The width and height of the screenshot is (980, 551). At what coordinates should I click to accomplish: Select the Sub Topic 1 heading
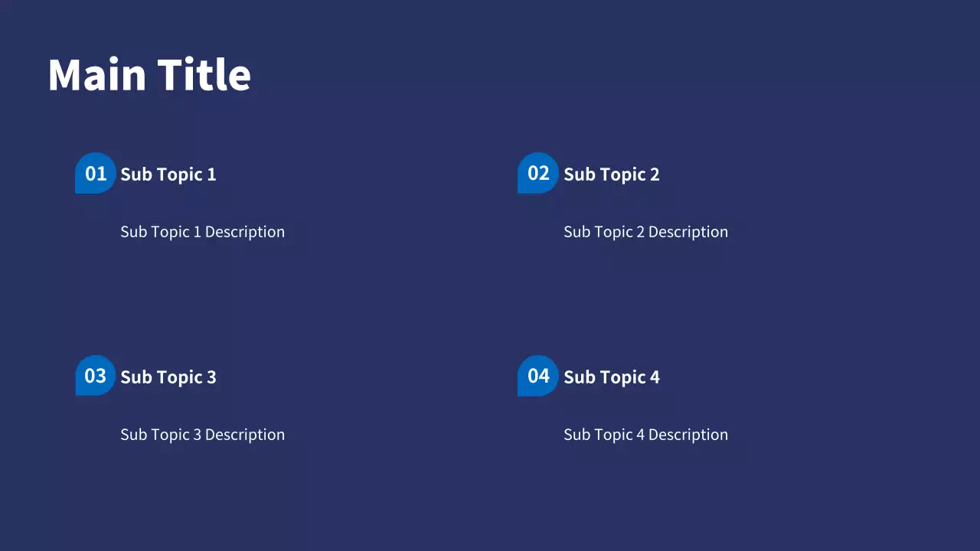point(168,174)
